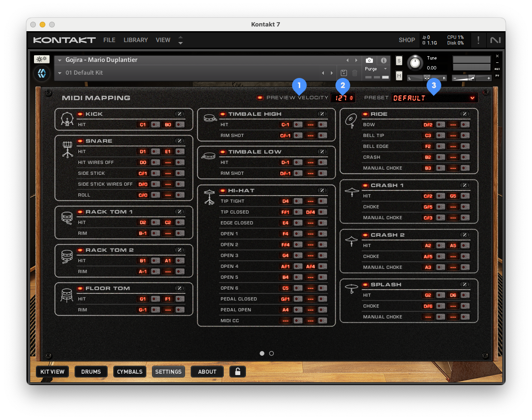Toggle the Kick section red LED
The width and height of the screenshot is (532, 420).
coord(80,114)
